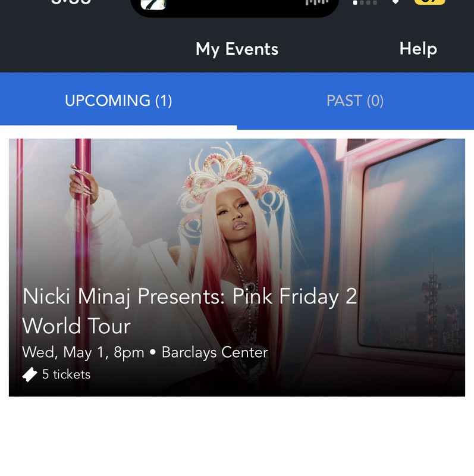Open the 5 tickets label
The height and width of the screenshot is (476, 474).
[x=66, y=375]
